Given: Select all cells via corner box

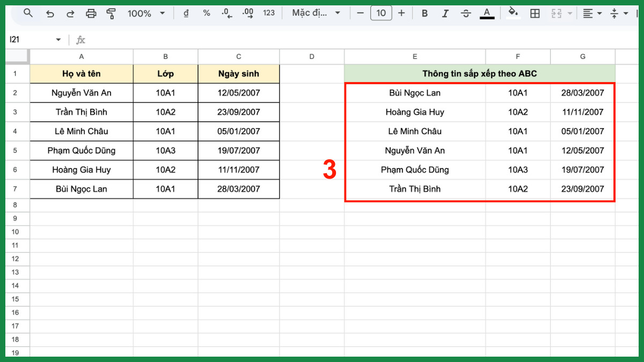Looking at the screenshot, I should [x=18, y=56].
